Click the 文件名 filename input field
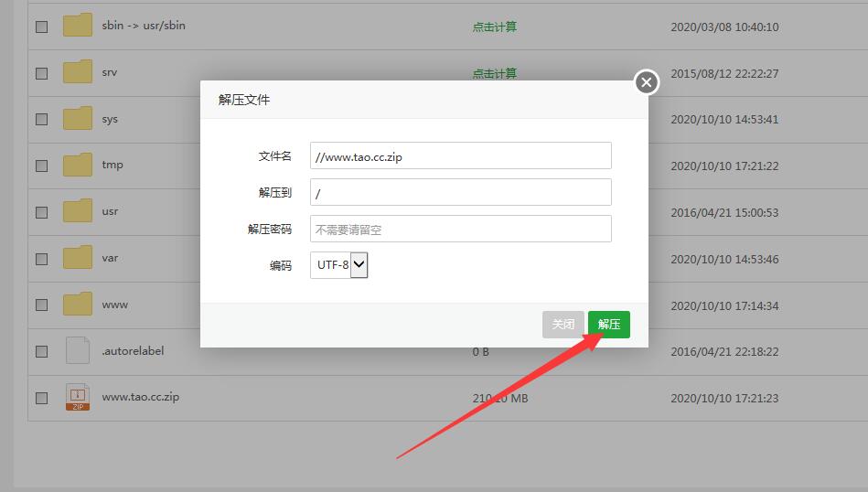 click(x=460, y=155)
